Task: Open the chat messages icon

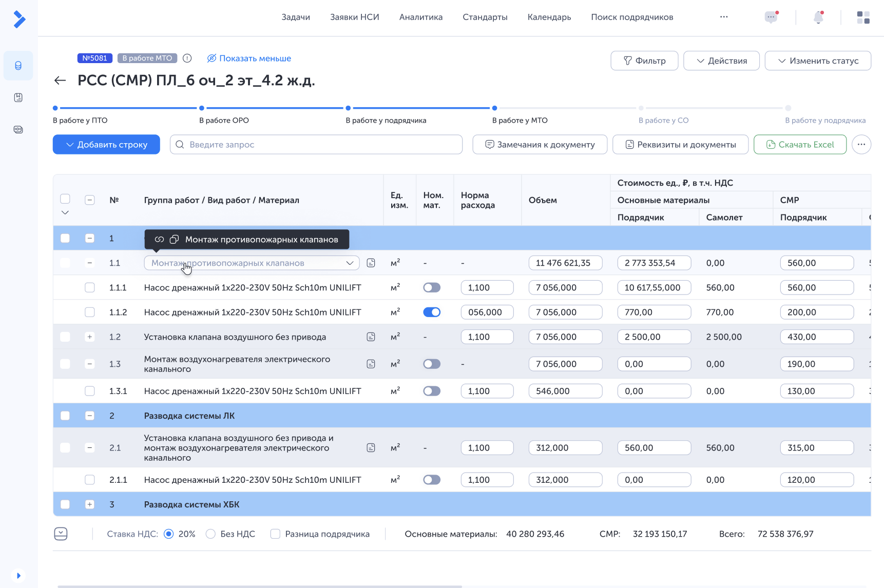Action: pyautogui.click(x=771, y=17)
